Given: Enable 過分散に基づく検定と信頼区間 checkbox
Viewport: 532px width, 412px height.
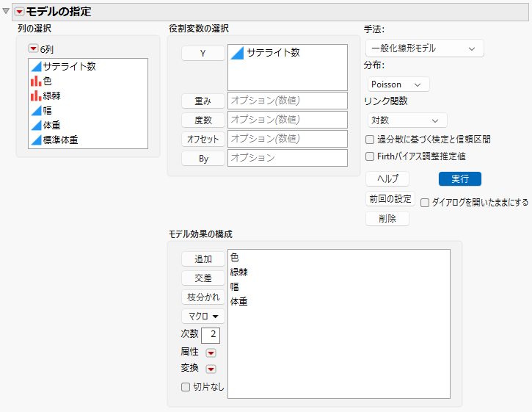Looking at the screenshot, I should pos(370,140).
